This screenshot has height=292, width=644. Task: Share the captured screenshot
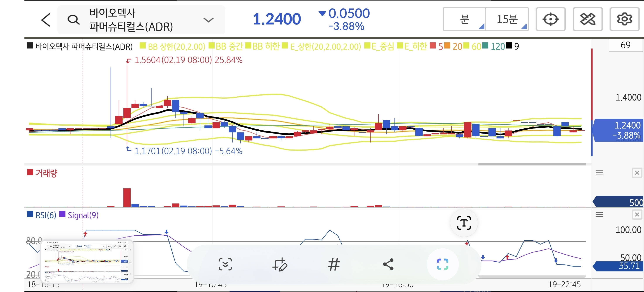(x=388, y=264)
